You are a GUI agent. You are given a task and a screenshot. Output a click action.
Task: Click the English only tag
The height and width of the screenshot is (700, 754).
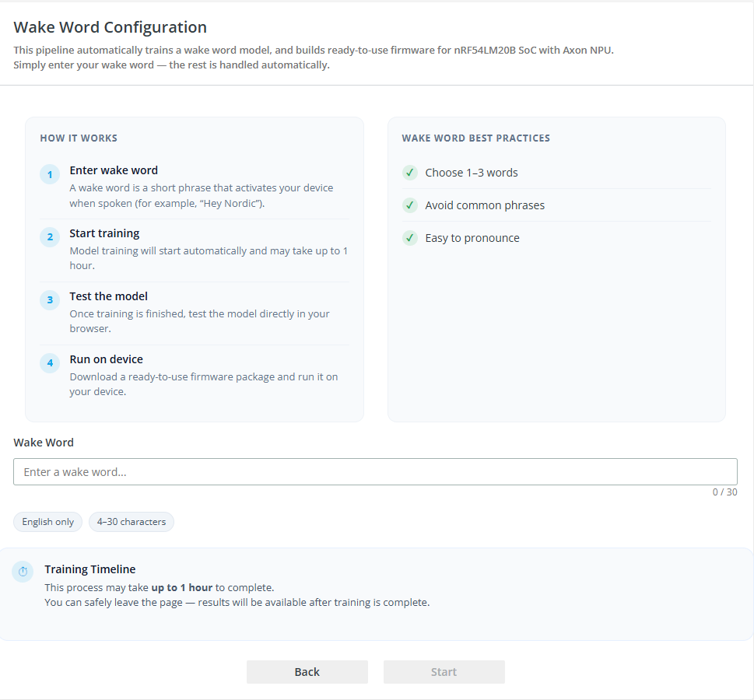click(x=47, y=522)
